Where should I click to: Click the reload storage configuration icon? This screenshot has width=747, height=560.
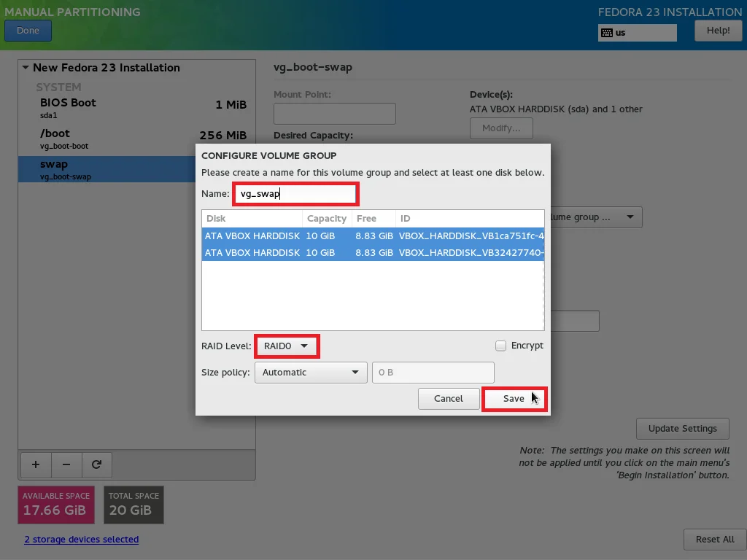click(97, 464)
